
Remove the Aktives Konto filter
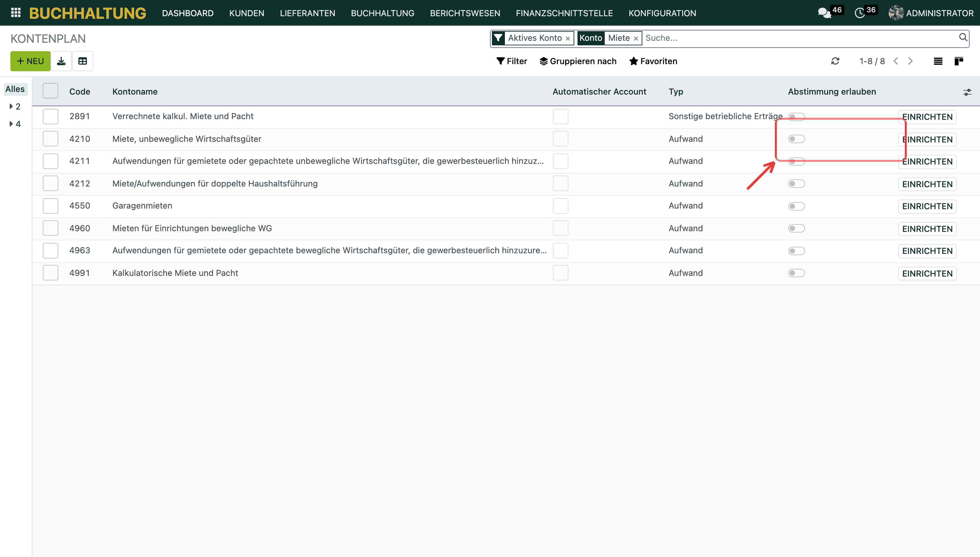click(568, 38)
